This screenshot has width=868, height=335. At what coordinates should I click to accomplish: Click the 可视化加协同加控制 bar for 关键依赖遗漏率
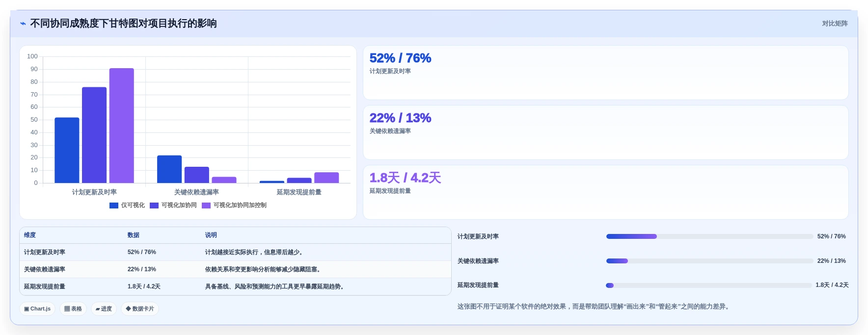(x=224, y=180)
